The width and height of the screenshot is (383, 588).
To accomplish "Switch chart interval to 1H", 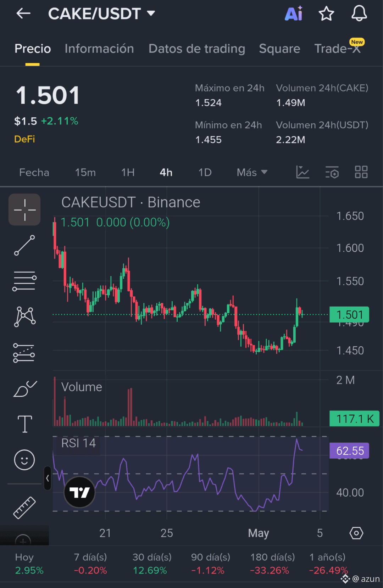I will click(x=128, y=172).
